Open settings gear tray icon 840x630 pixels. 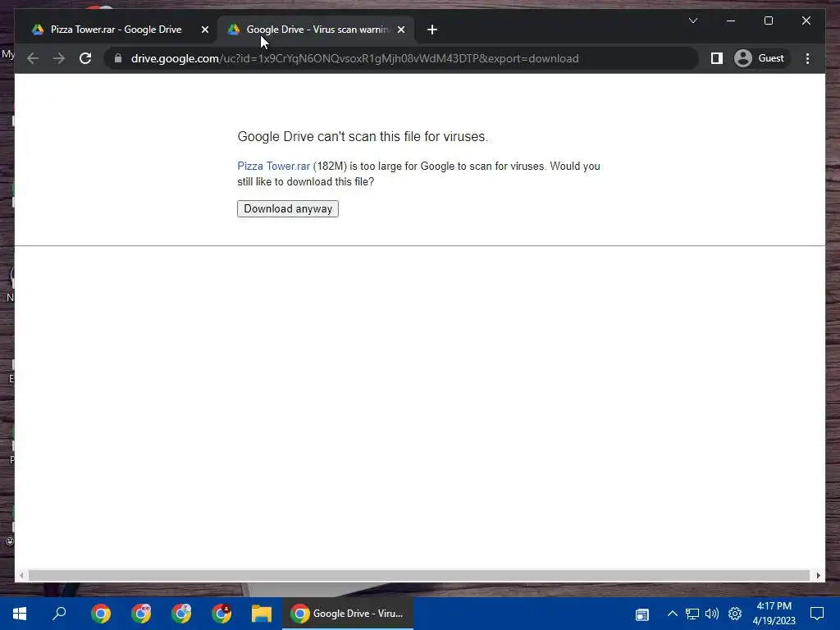(x=735, y=614)
